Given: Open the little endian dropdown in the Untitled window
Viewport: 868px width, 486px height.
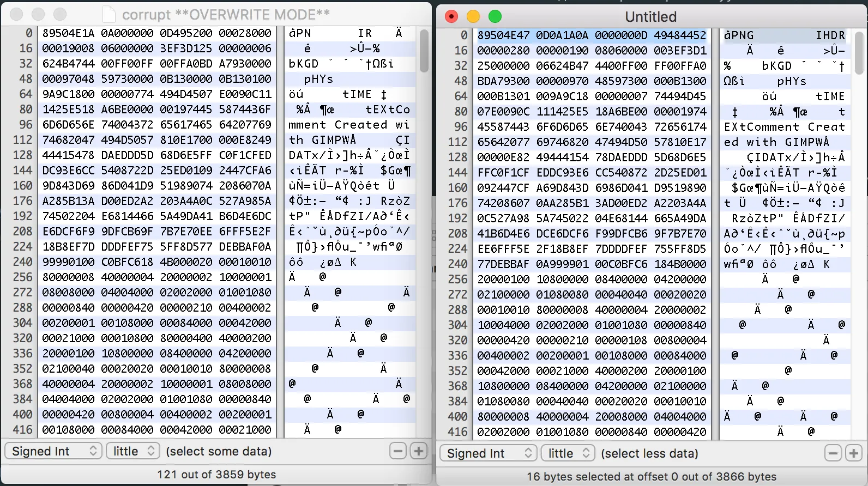Looking at the screenshot, I should 568,453.
